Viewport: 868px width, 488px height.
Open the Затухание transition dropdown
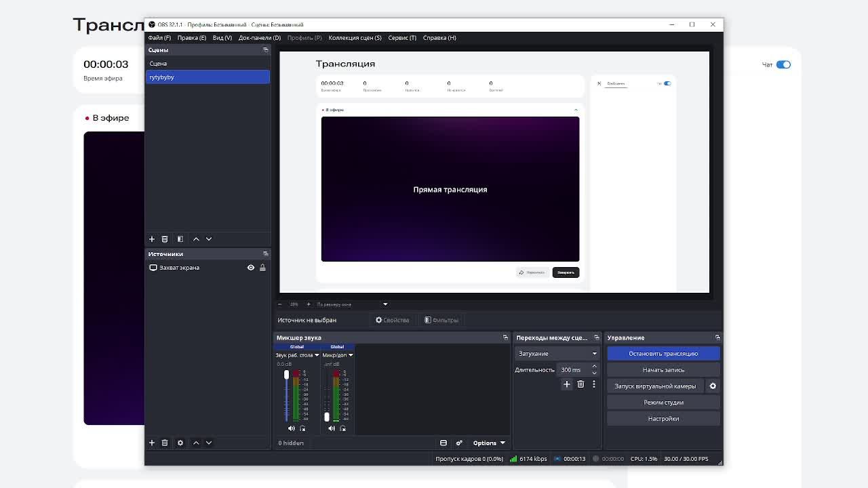(557, 354)
